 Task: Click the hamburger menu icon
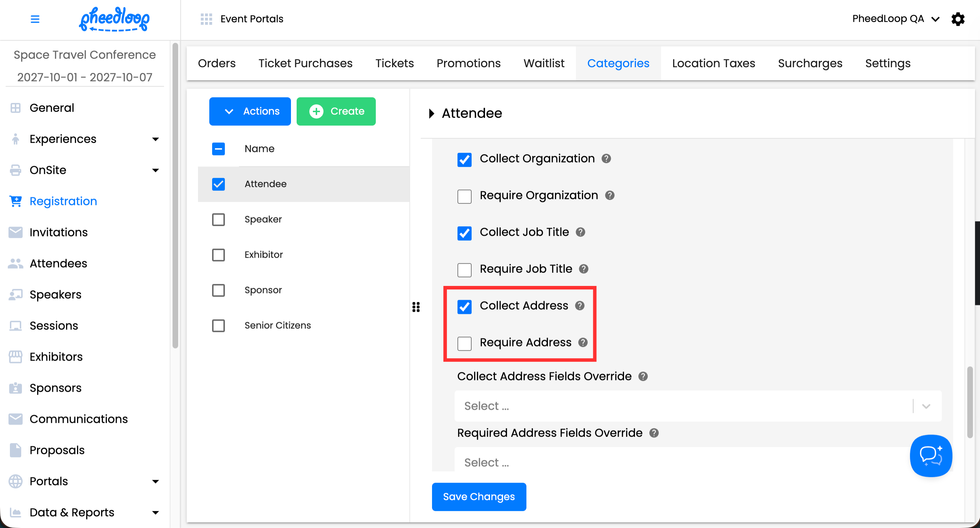point(35,19)
